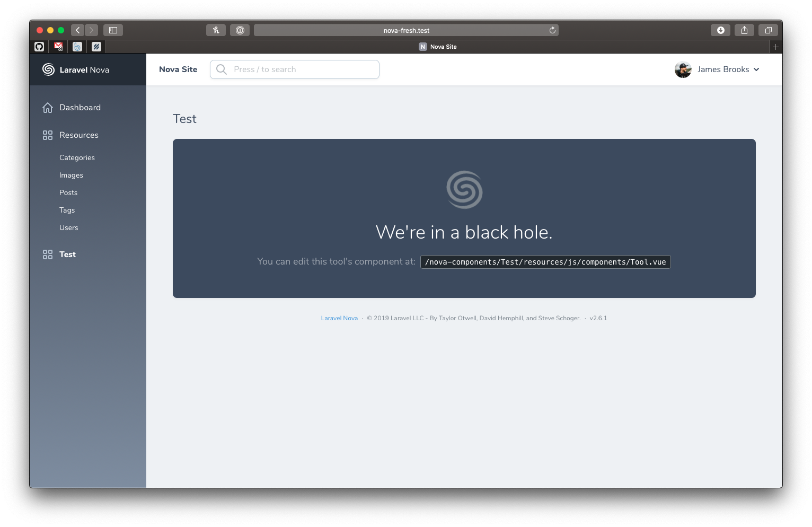
Task: Open the GitHub bookmark icon
Action: (x=39, y=47)
